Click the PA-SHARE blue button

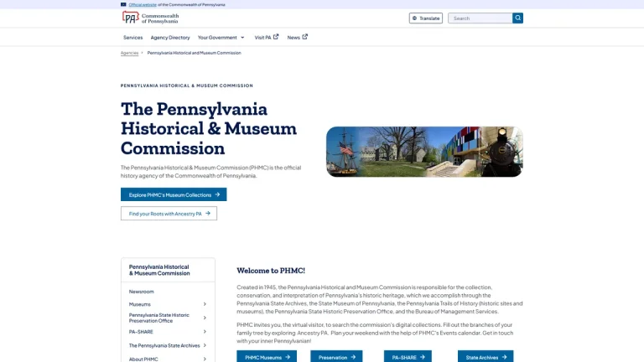tap(408, 357)
